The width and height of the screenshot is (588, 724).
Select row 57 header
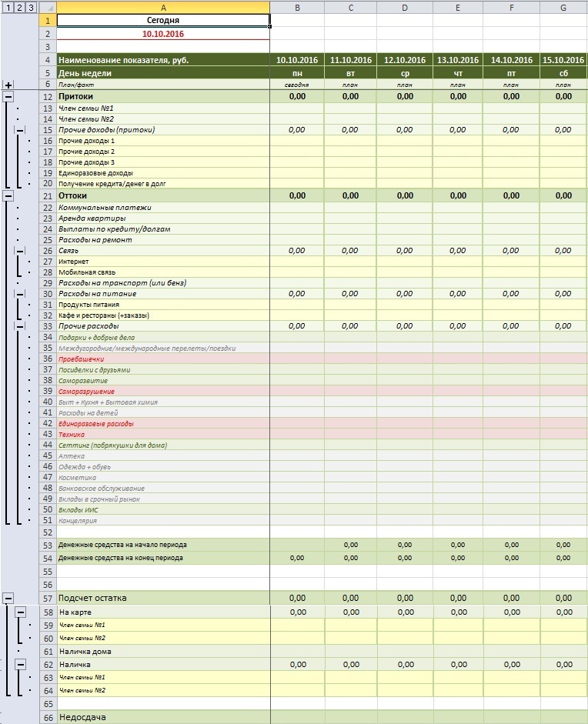48,599
